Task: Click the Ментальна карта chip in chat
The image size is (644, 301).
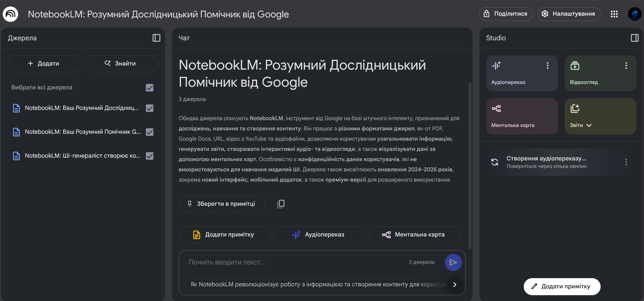Action: (x=415, y=235)
